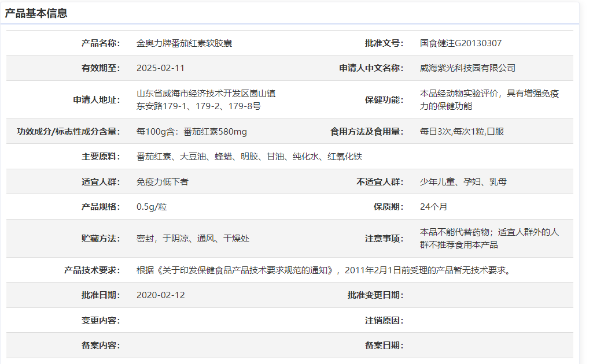Click the label 注销原因:

click(x=384, y=320)
